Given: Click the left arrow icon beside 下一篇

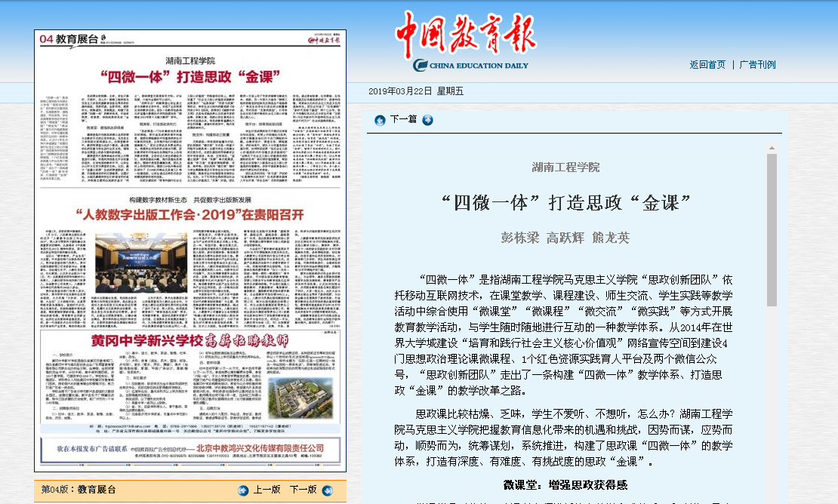Looking at the screenshot, I should (x=380, y=120).
